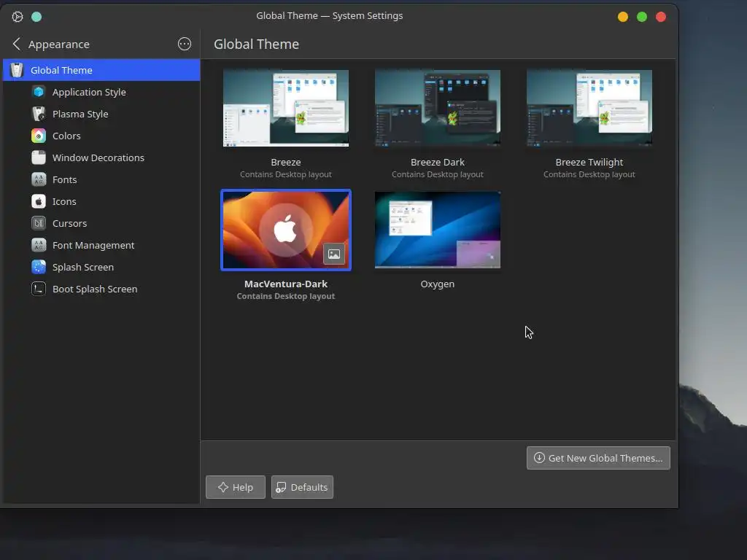Viewport: 747px width, 560px height.
Task: Click the Help button's diamond icon
Action: click(223, 487)
